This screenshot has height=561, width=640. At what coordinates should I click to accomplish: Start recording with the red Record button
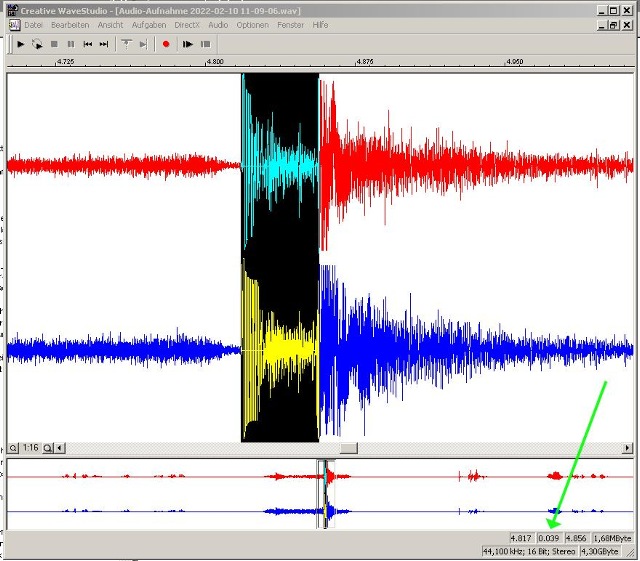coord(166,44)
